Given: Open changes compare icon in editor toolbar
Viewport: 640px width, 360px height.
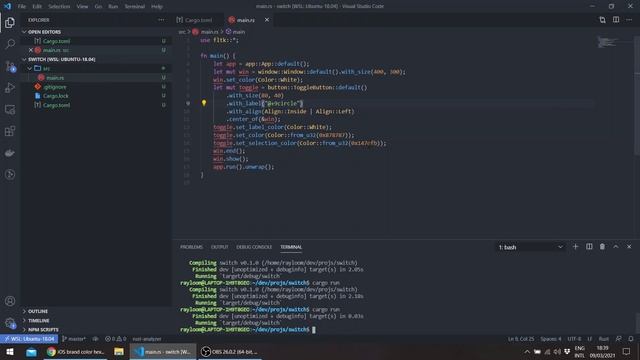Looking at the screenshot, I should pyautogui.click(x=602, y=20).
